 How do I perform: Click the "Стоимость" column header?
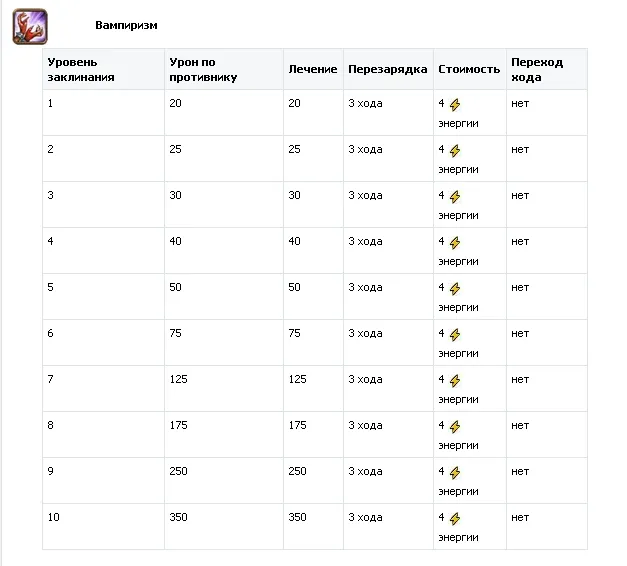click(468, 70)
